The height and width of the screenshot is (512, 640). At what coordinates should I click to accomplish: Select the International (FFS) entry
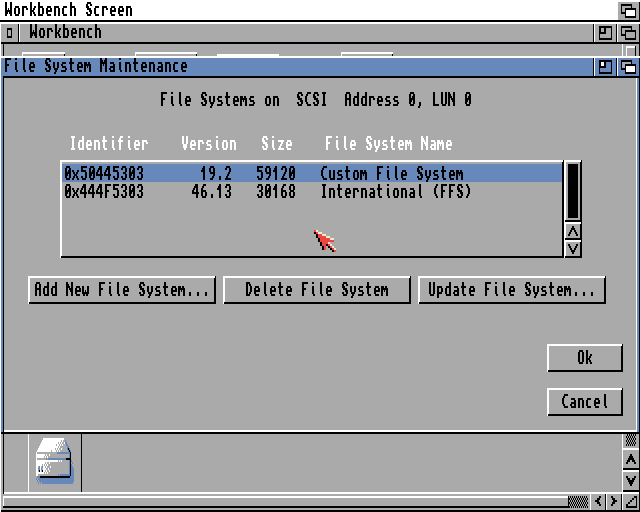(x=310, y=191)
